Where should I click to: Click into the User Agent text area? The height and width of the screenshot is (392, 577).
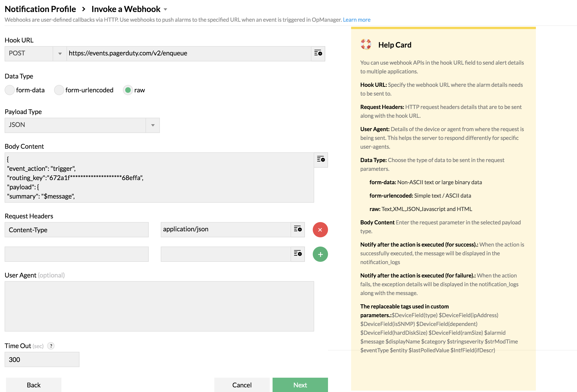coord(159,306)
